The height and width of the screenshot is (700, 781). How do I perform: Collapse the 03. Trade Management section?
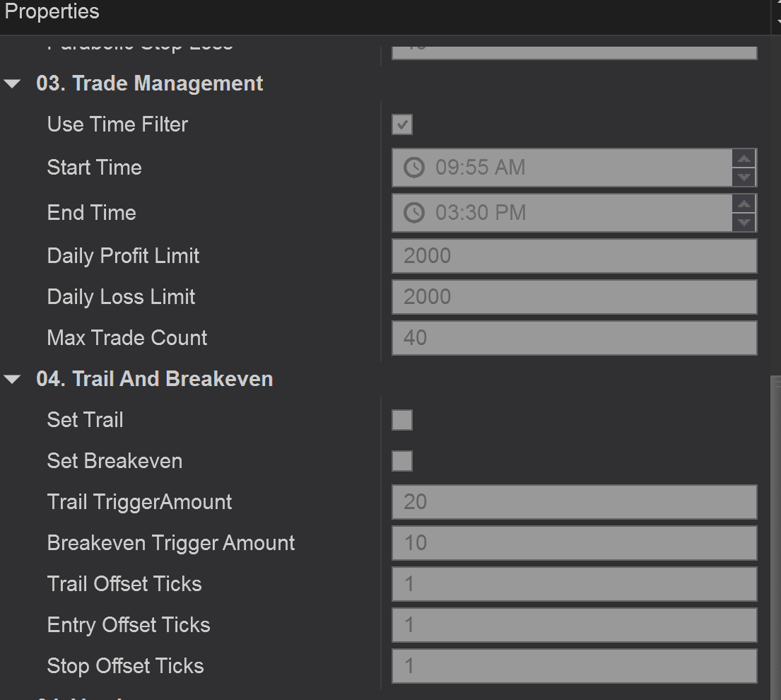coord(13,84)
